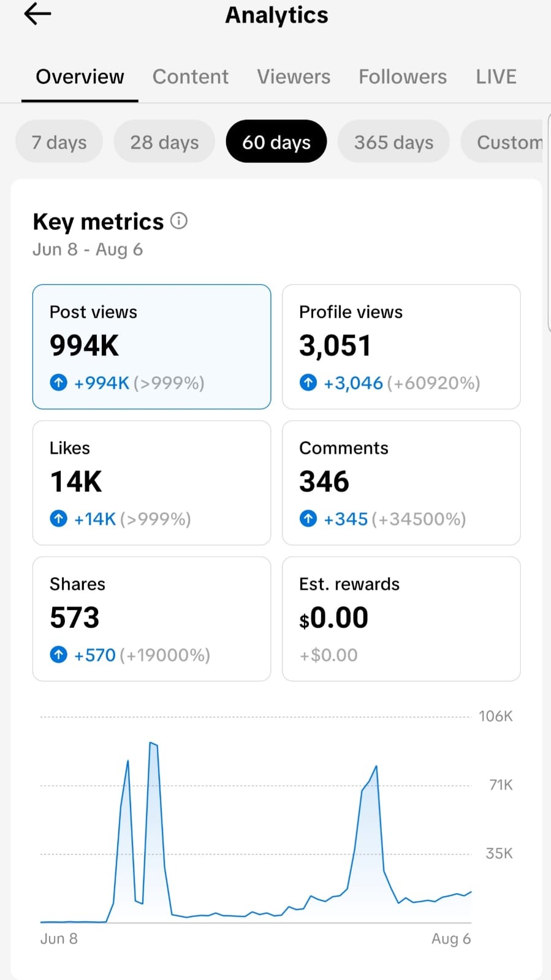Click the Profile views up-arrow icon

[308, 383]
